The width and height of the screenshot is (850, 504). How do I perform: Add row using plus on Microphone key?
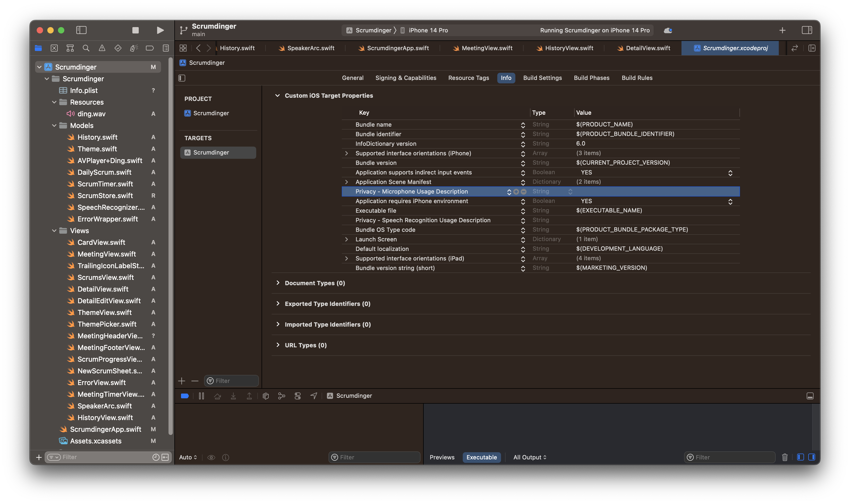click(516, 192)
